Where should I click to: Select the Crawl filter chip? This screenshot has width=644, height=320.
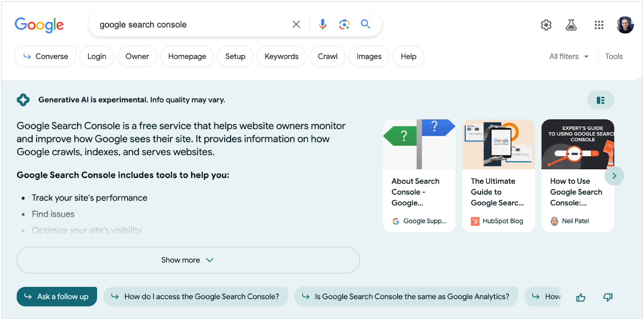[328, 56]
